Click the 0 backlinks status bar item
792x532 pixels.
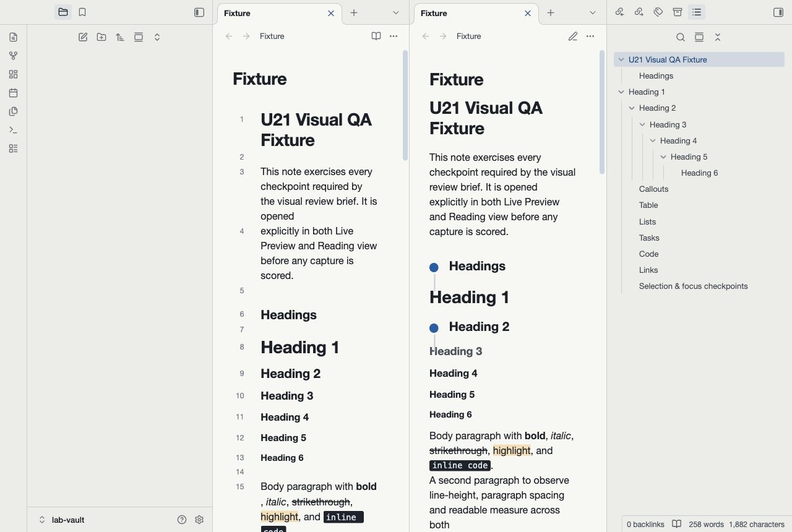pos(645,525)
